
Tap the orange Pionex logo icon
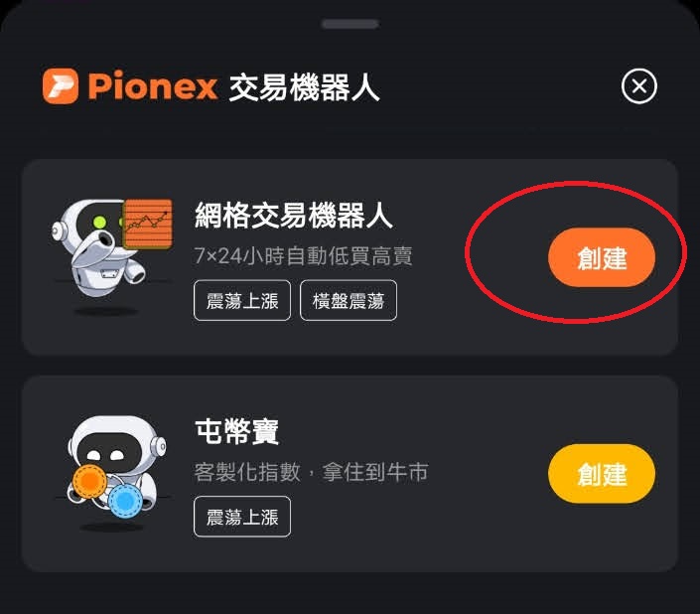coord(61,86)
